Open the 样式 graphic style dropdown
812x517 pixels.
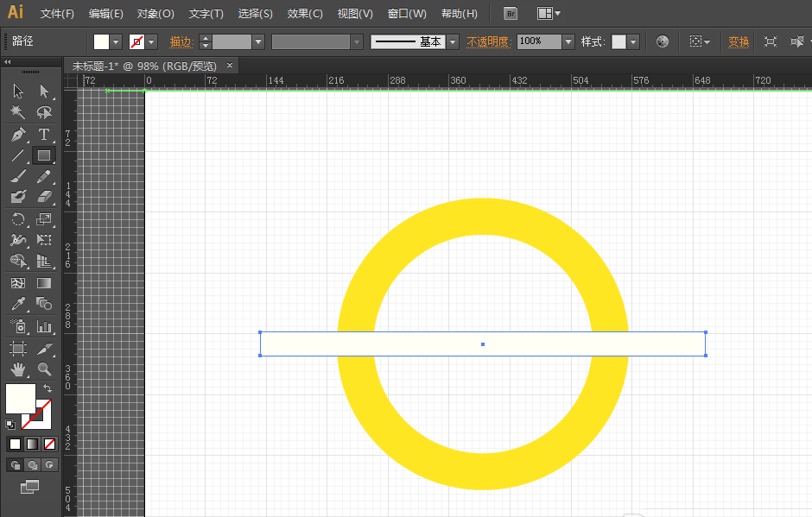[633, 41]
